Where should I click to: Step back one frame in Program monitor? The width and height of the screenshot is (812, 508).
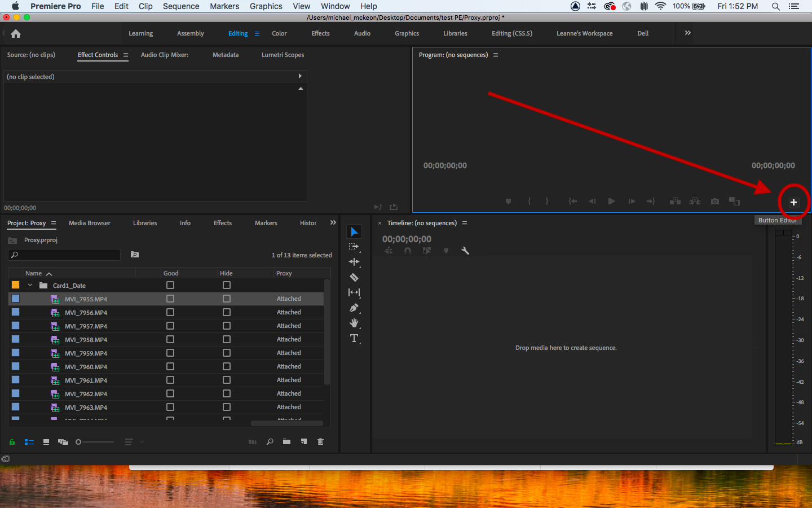592,202
